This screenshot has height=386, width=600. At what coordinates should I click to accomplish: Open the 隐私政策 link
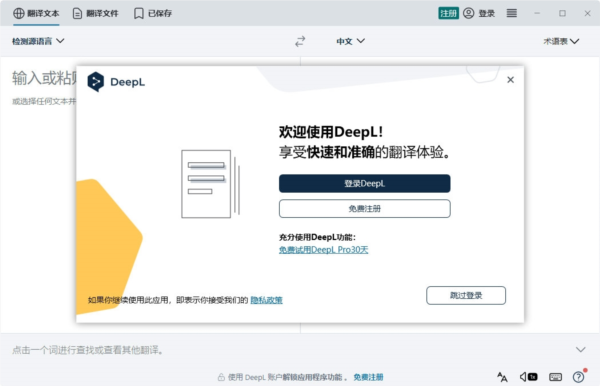coord(266,300)
